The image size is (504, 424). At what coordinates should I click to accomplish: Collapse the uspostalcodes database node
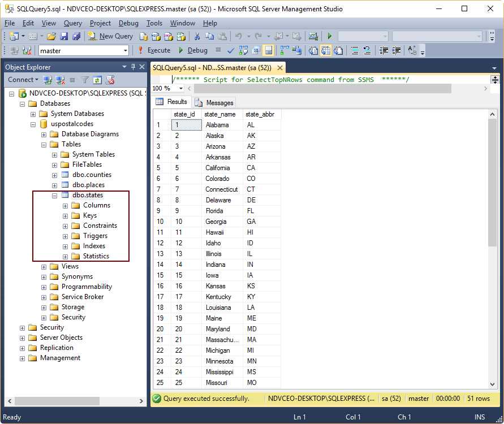[x=33, y=124]
